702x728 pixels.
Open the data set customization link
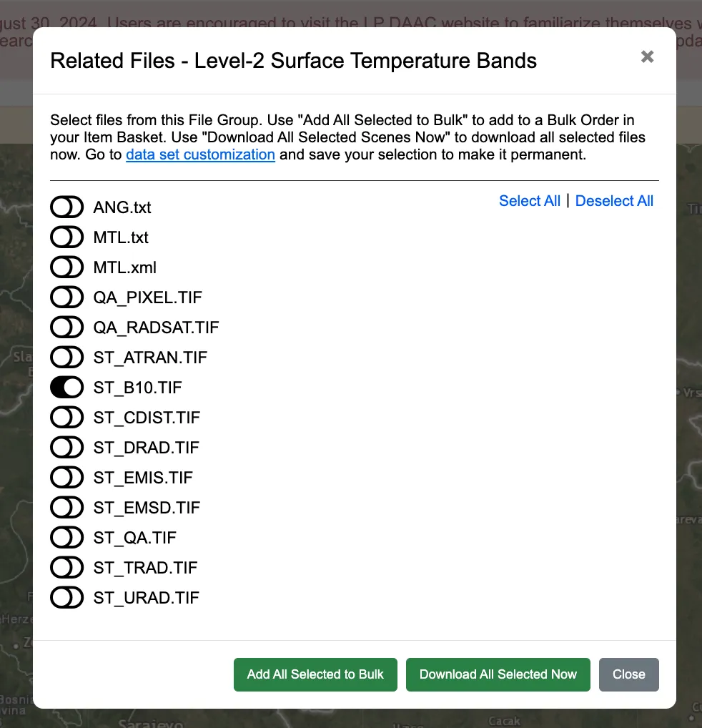(200, 154)
